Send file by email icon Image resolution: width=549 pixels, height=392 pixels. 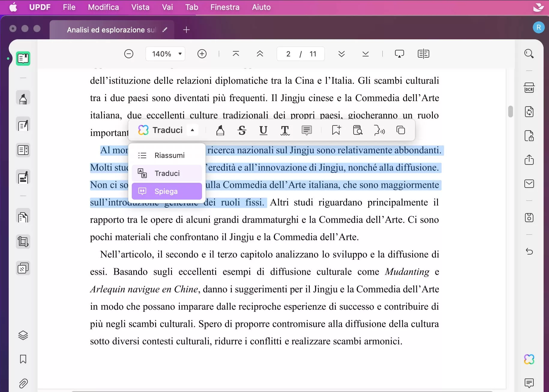click(x=529, y=184)
